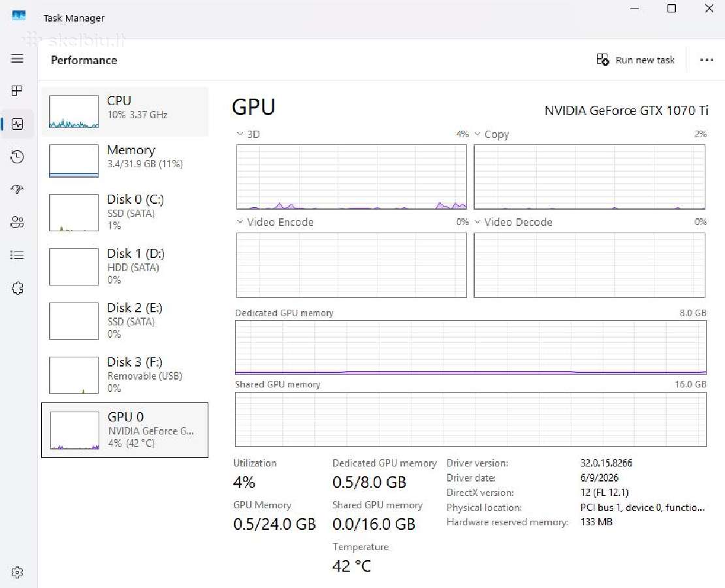Click NVIDIA GeForce GTX 1070 Ti label

[626, 110]
